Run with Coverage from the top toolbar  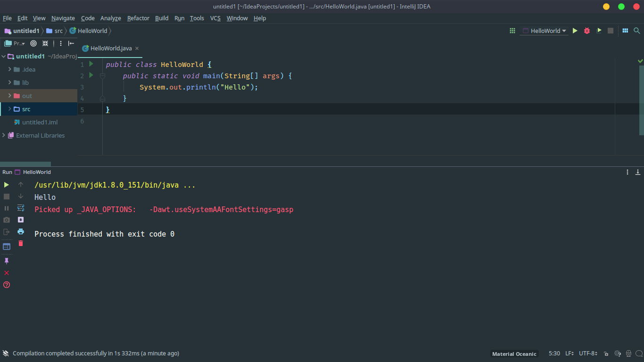click(x=599, y=31)
